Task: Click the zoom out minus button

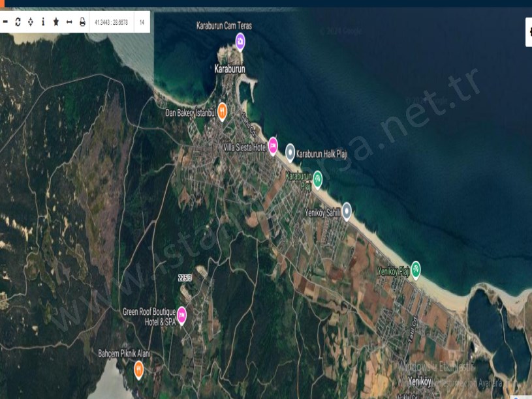Action: [x=5, y=22]
